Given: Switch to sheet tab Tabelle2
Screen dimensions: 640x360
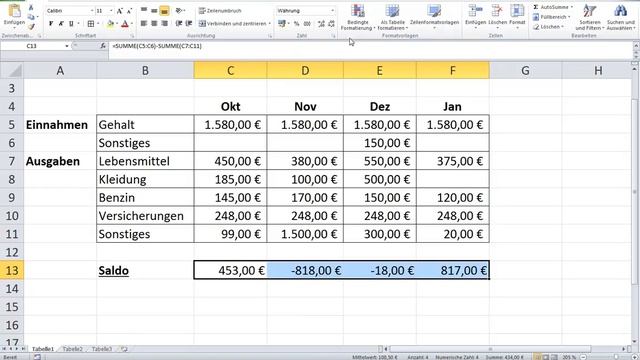Looking at the screenshot, I should point(72,349).
